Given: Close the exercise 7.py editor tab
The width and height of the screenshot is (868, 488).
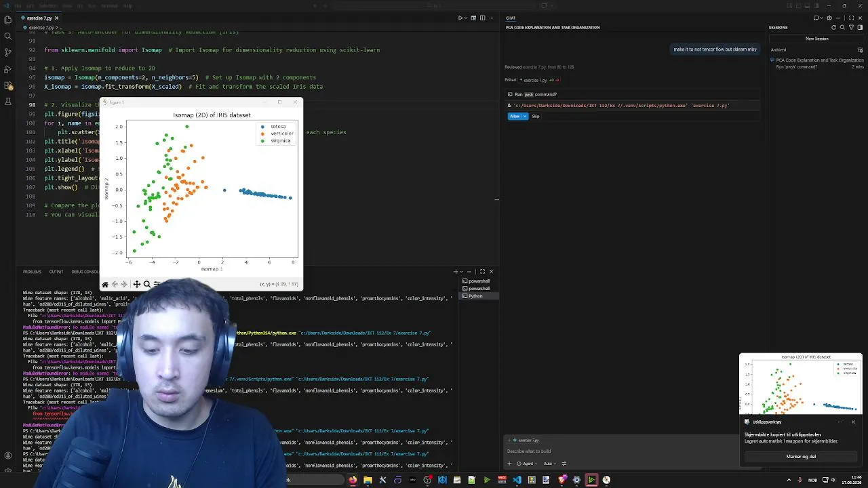Looking at the screenshot, I should pyautogui.click(x=58, y=18).
